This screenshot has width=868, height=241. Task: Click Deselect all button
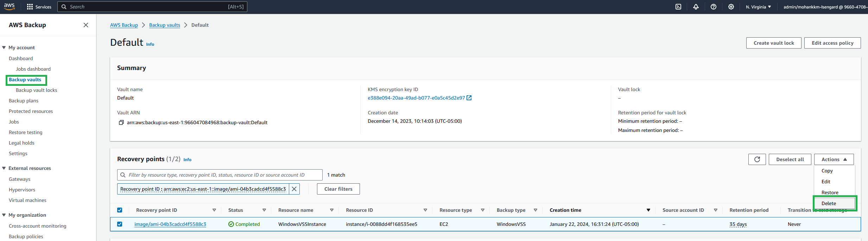(x=790, y=159)
